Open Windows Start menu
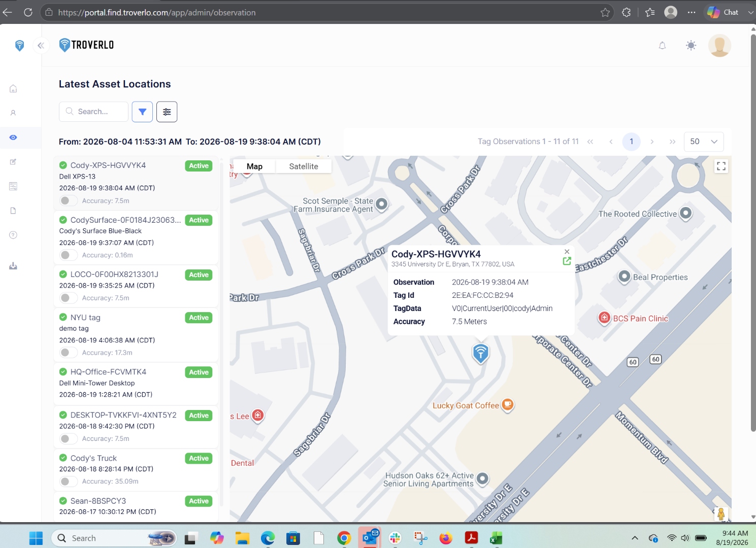 pos(36,538)
